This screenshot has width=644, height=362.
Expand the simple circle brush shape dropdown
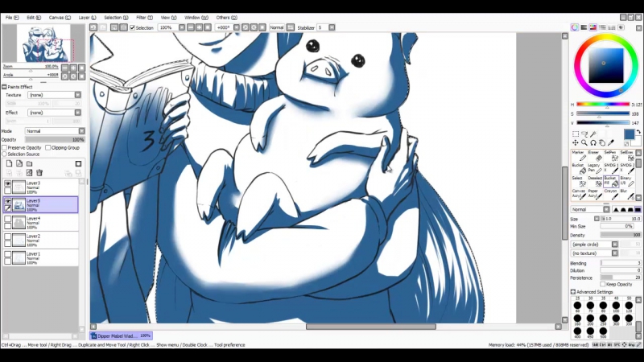tap(594, 245)
